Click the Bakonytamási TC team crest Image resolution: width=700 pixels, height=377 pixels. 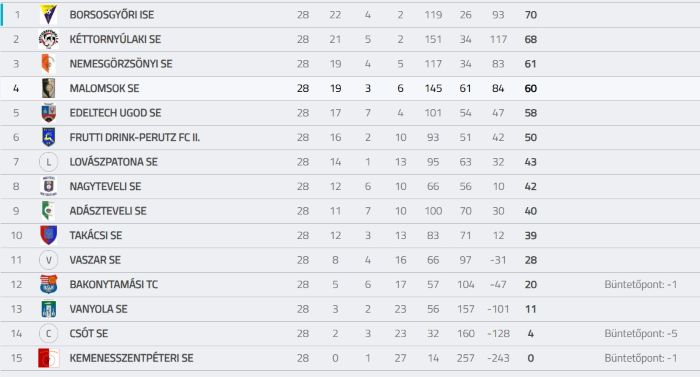pos(48,285)
